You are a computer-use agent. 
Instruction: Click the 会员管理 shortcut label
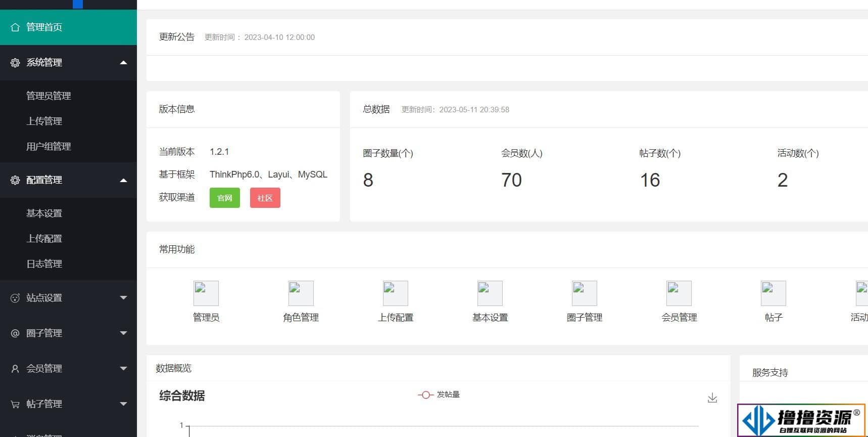(679, 318)
